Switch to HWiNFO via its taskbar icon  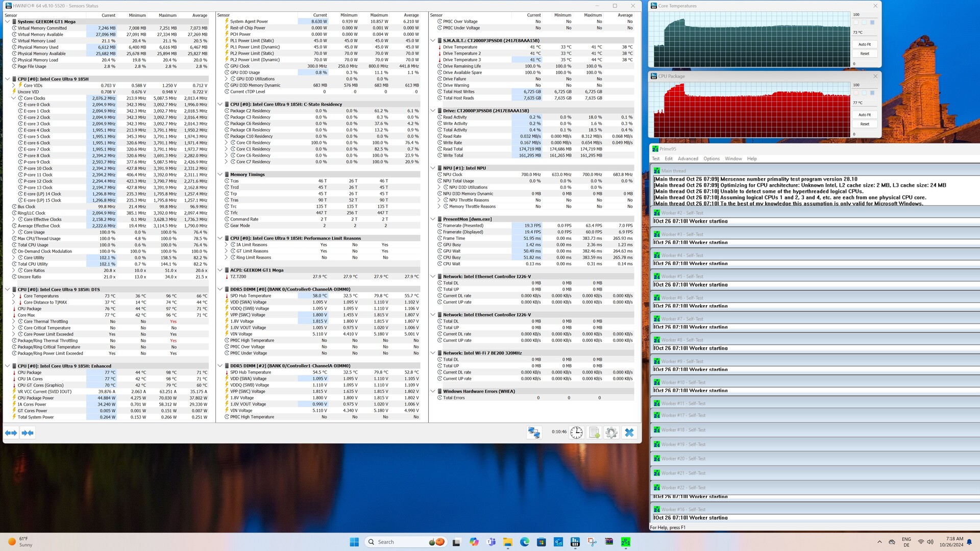point(575,542)
